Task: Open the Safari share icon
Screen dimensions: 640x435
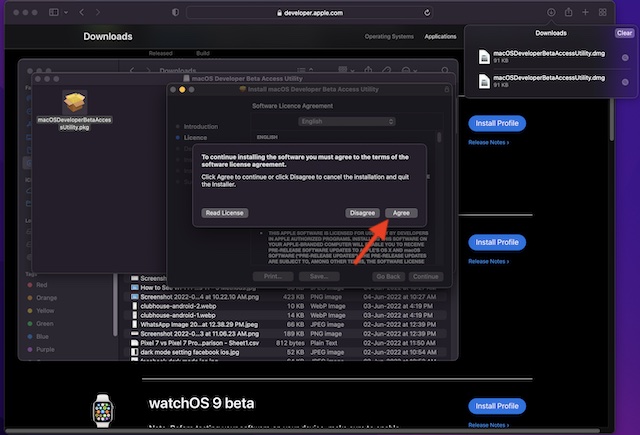Action: (568, 13)
